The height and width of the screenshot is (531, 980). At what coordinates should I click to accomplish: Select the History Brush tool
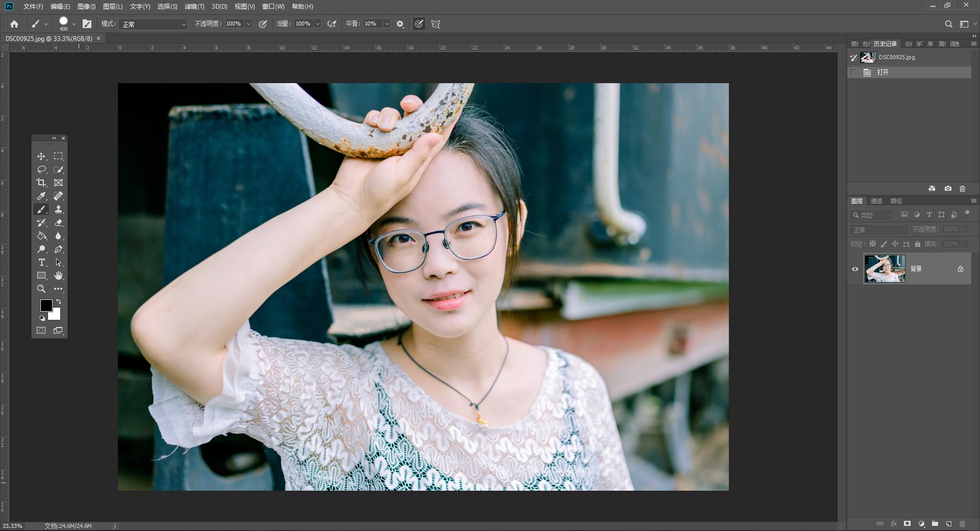(x=41, y=222)
